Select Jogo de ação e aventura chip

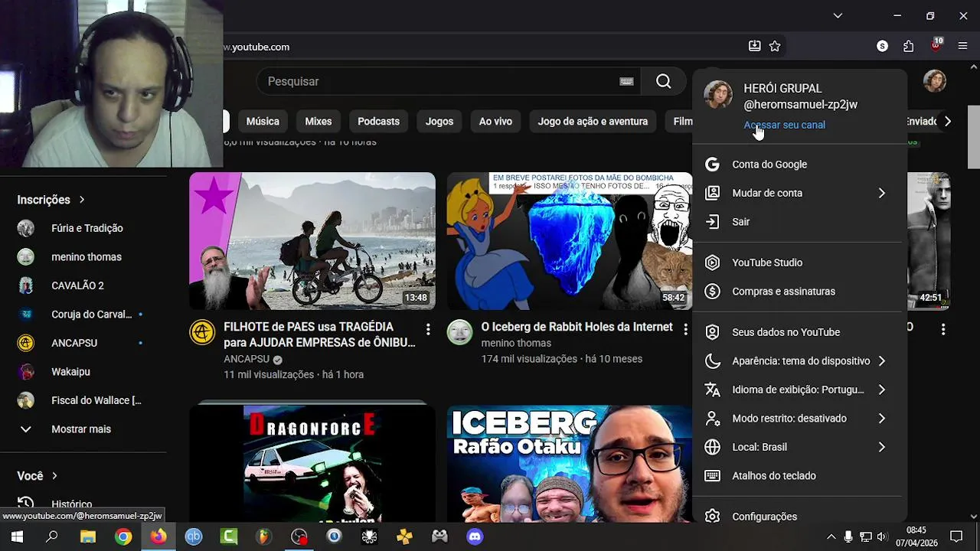pyautogui.click(x=593, y=121)
